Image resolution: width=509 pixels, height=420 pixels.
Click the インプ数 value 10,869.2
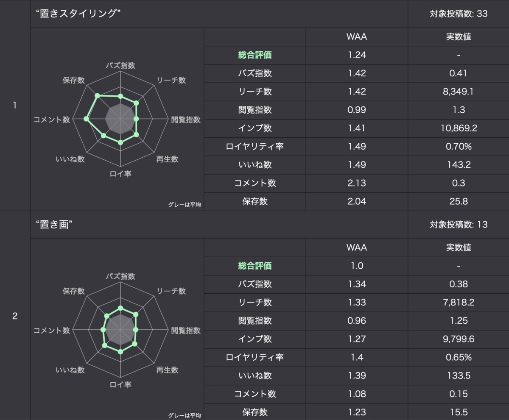(x=459, y=128)
